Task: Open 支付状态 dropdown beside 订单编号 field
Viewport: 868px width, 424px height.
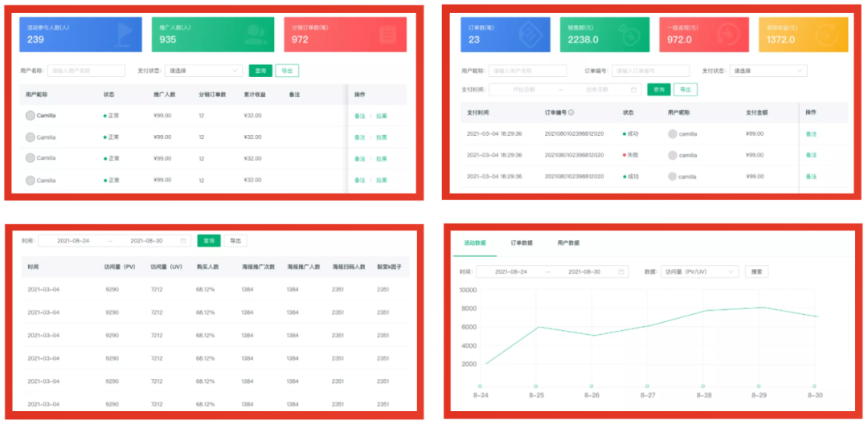Action: [768, 71]
